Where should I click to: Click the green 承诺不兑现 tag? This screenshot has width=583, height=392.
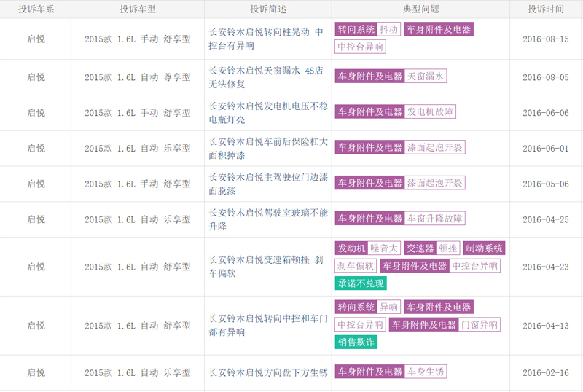pyautogui.click(x=361, y=283)
